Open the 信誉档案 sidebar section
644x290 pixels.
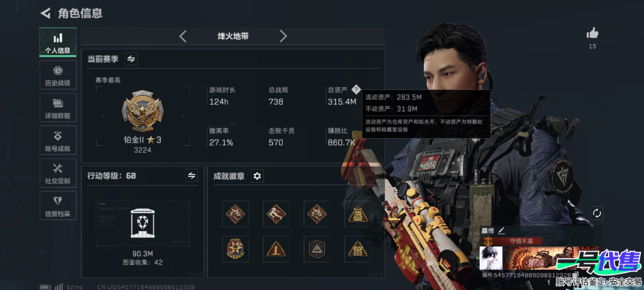tap(58, 206)
